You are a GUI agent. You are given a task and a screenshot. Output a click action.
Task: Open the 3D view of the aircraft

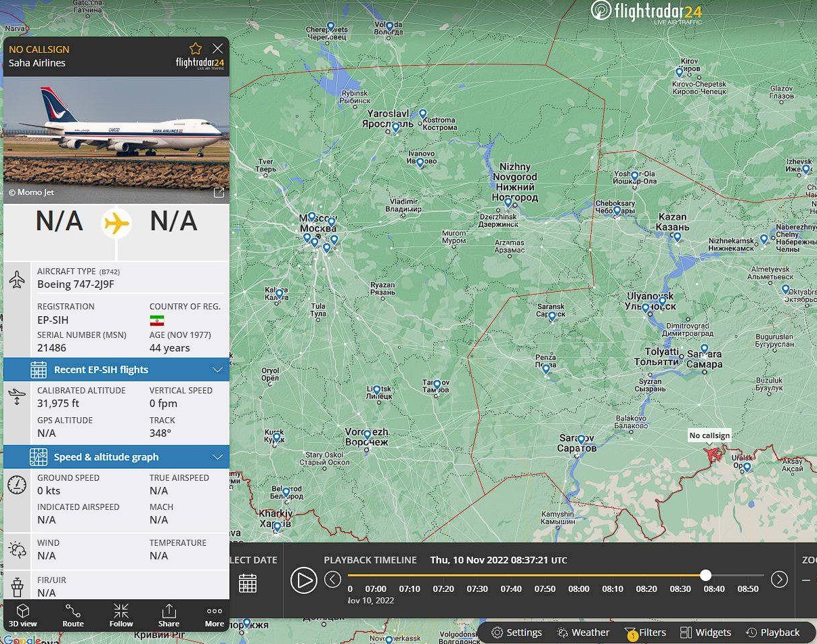point(23,615)
